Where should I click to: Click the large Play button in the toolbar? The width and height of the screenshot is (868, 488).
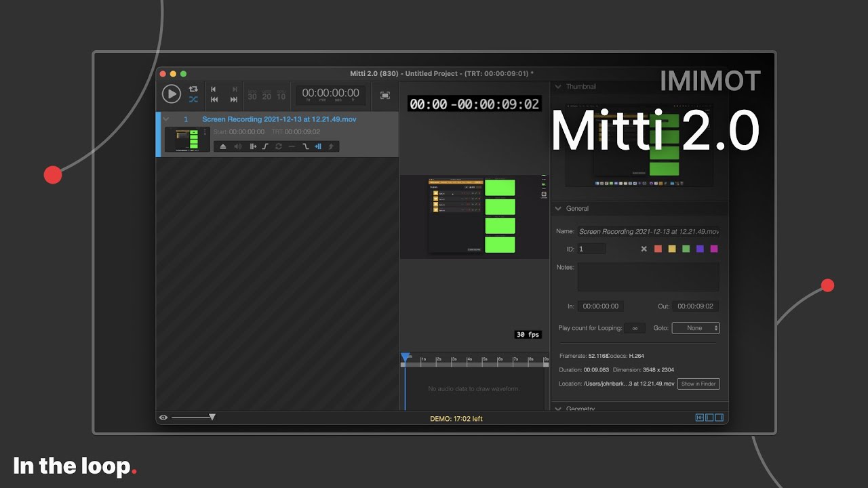tap(172, 94)
